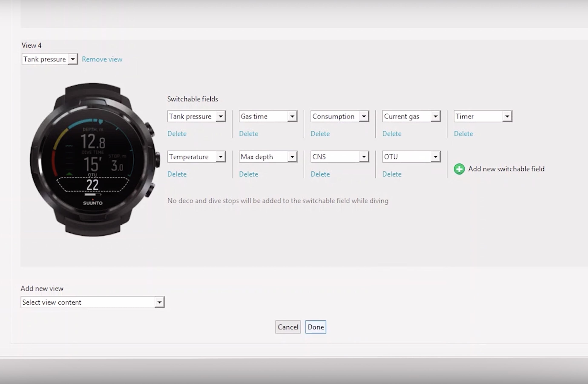Click Remove view link for View 4

102,59
